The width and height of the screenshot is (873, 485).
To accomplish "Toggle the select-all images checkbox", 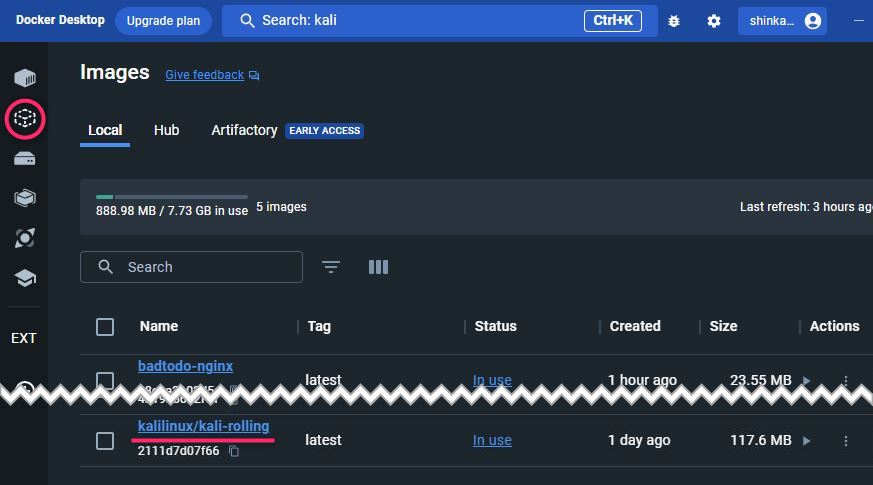I will [105, 326].
